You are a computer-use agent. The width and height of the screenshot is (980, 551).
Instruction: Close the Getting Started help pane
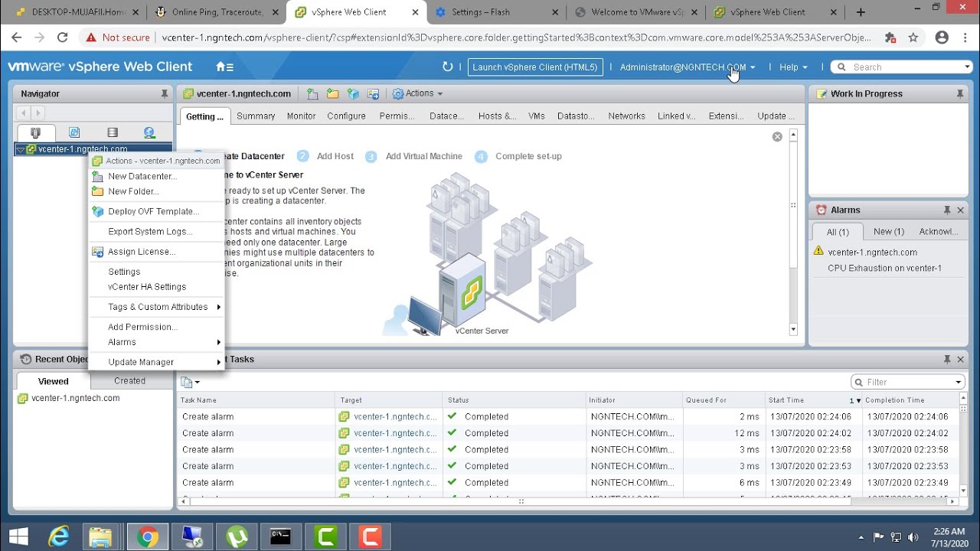pos(777,136)
